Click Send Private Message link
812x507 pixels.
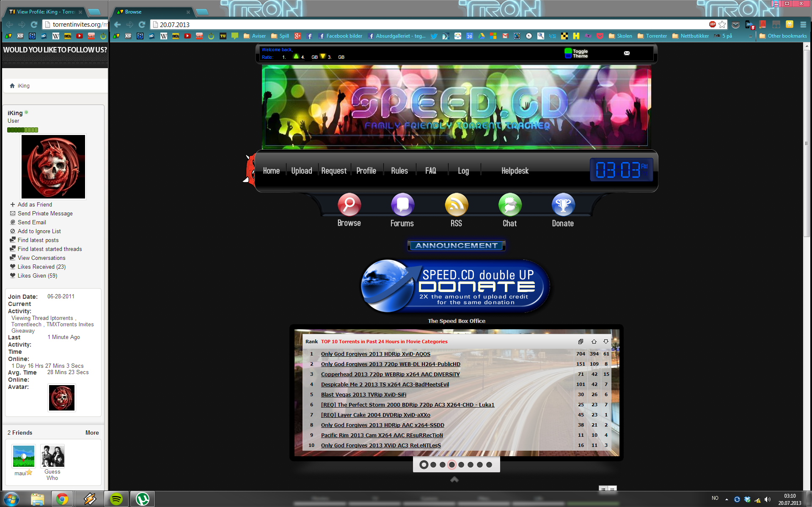coord(45,213)
